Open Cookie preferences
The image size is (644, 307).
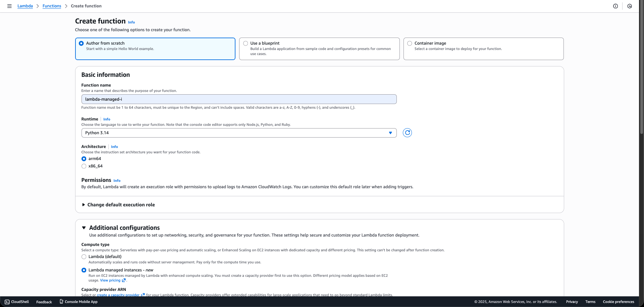(x=619, y=302)
